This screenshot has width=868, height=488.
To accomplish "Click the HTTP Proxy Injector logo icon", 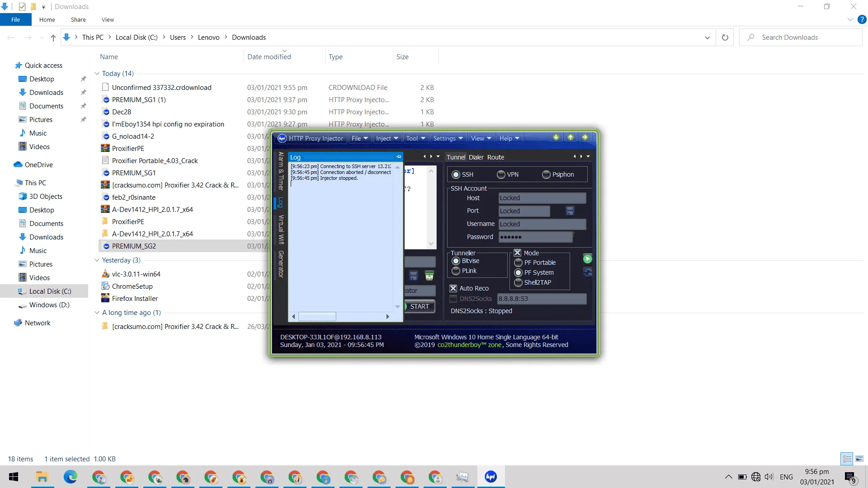I will 282,138.
